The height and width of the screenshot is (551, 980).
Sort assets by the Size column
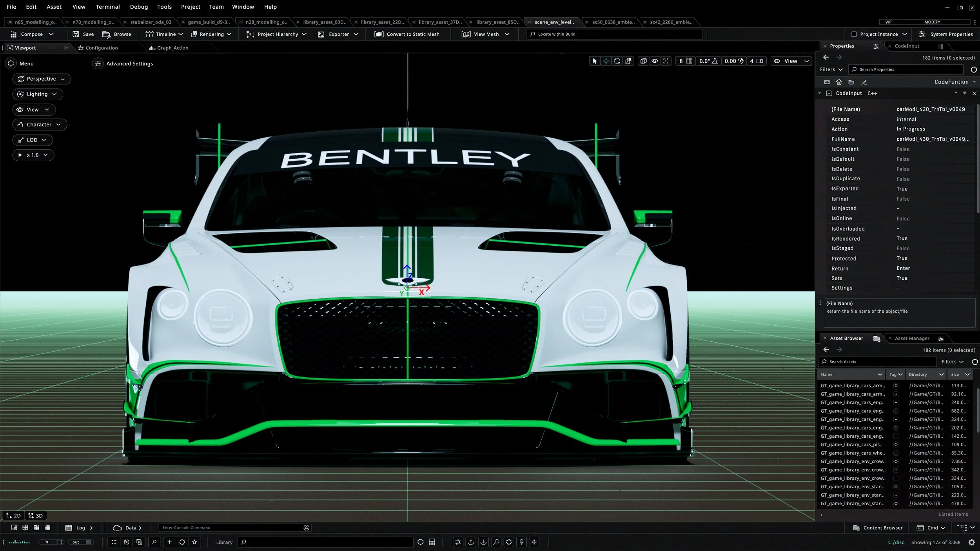click(x=960, y=375)
